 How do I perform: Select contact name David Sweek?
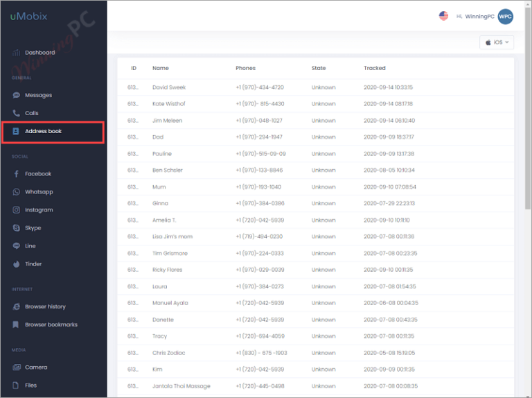tap(169, 87)
